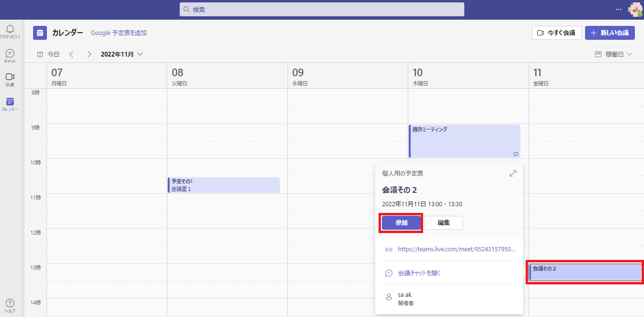The height and width of the screenshot is (317, 644).
Task: Click the user profile avatar
Action: click(634, 10)
